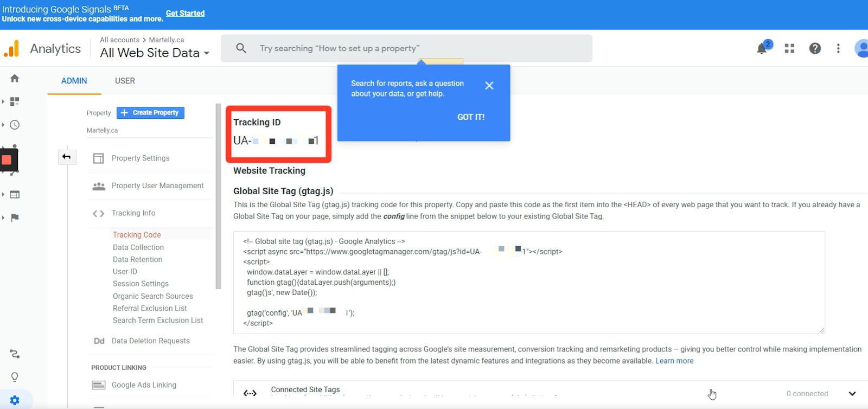This screenshot has width=868, height=409.
Task: Open the Home icon in the left sidebar
Action: click(15, 78)
